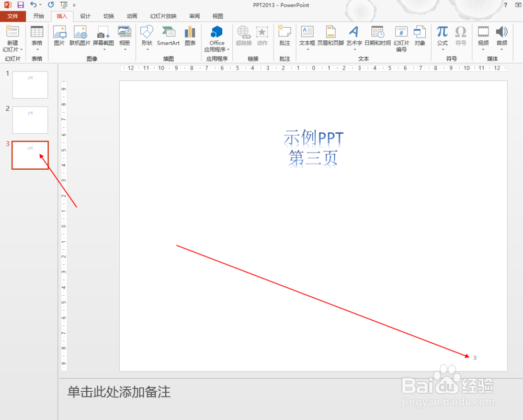Switch to the Transitions (切换) tab
The width and height of the screenshot is (523, 420).
click(108, 16)
